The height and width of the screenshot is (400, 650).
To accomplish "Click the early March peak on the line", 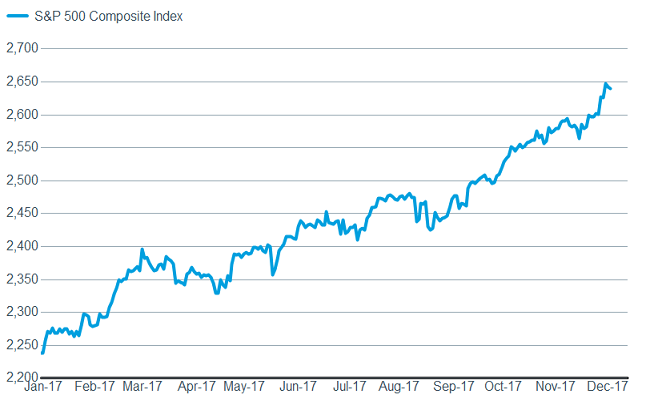I will (x=142, y=250).
